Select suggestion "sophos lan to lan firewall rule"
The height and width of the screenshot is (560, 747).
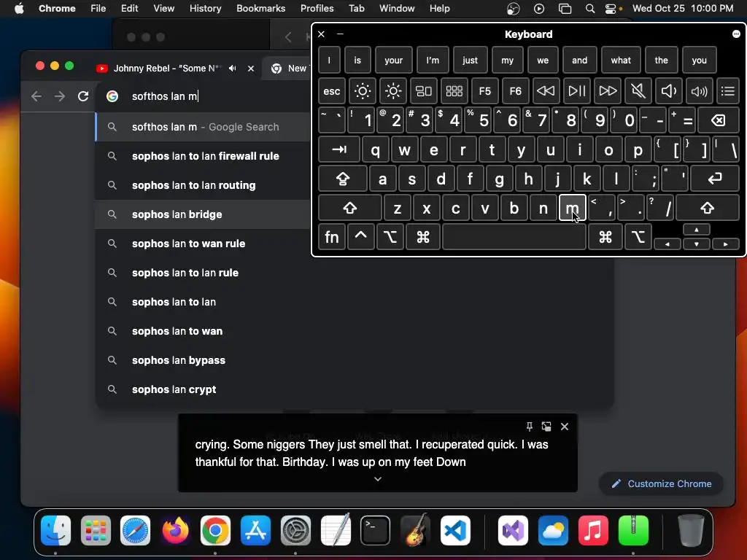point(204,156)
